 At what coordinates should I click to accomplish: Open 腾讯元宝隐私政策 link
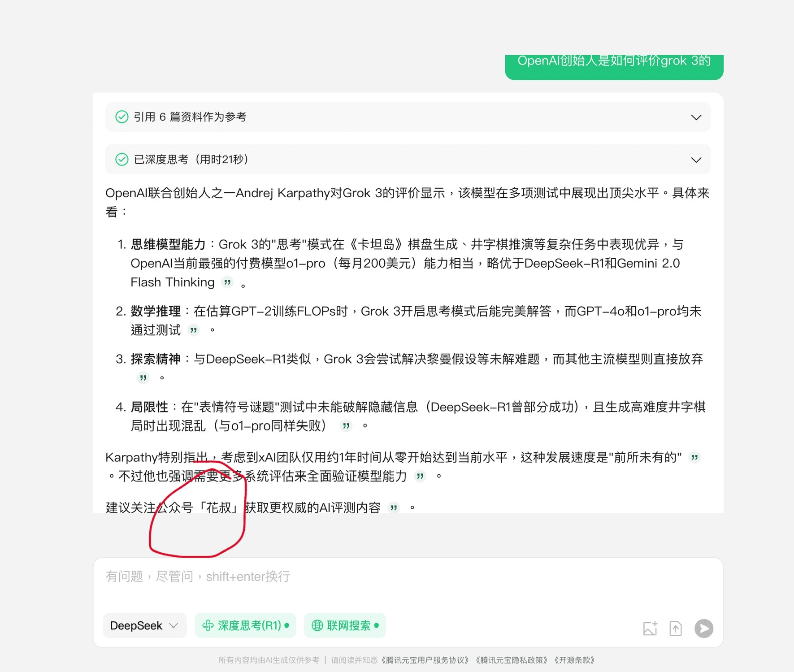pyautogui.click(x=511, y=660)
